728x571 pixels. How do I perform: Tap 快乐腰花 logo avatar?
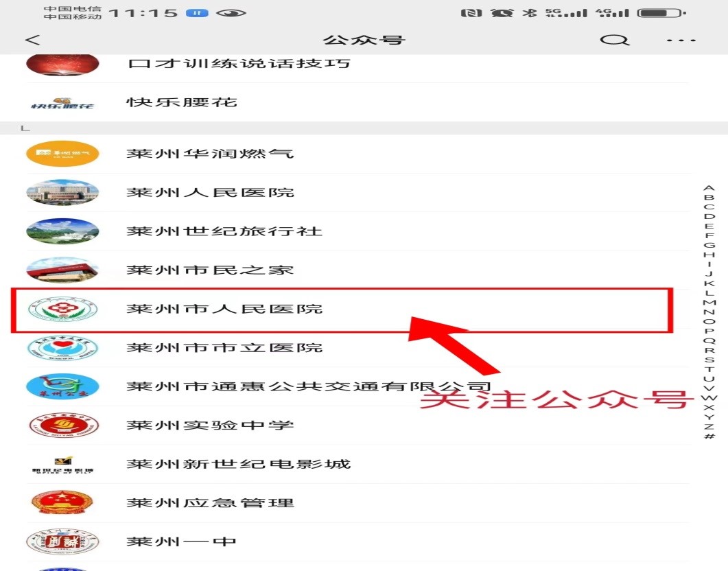pyautogui.click(x=62, y=103)
